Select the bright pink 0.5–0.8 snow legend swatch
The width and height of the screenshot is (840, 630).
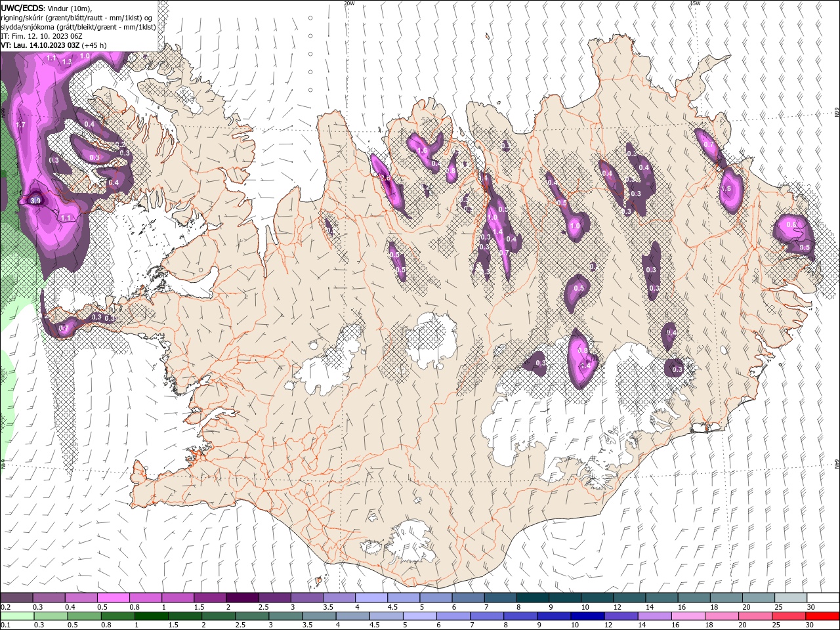[x=113, y=597]
